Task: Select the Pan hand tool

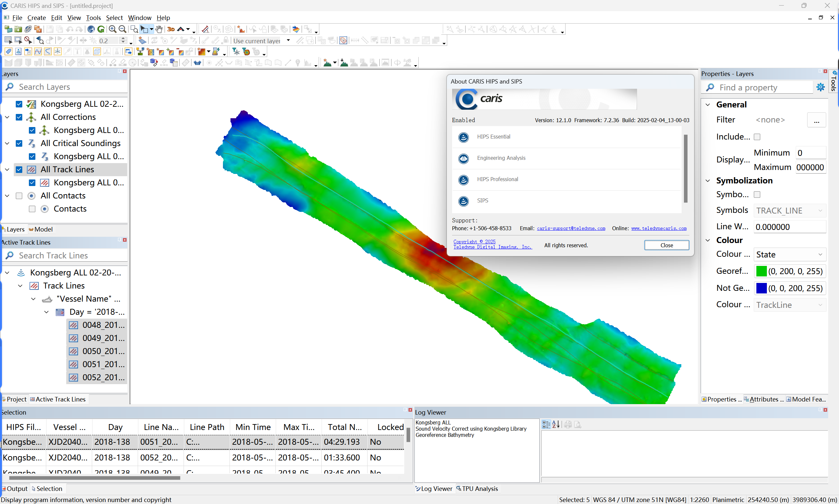Action: click(159, 29)
